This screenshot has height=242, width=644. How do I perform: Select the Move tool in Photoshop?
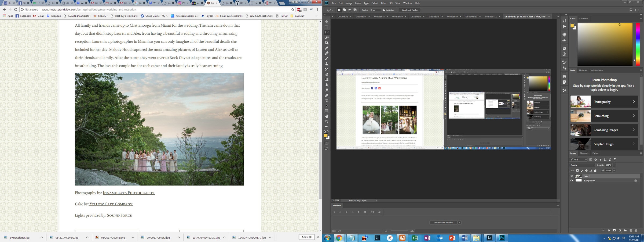(x=327, y=22)
